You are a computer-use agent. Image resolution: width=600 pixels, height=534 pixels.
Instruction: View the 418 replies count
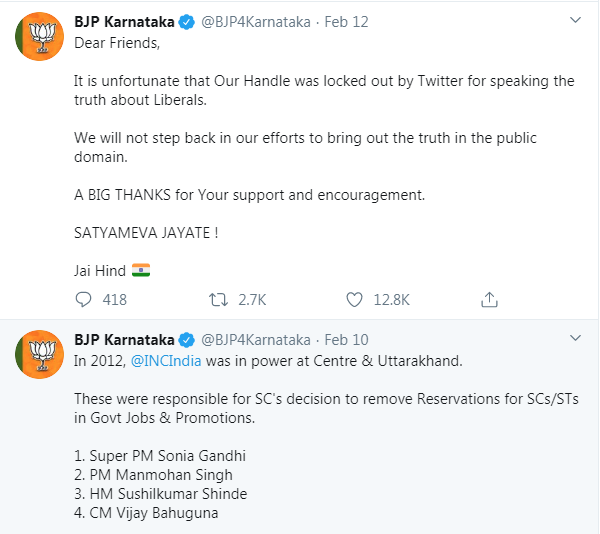pos(114,299)
